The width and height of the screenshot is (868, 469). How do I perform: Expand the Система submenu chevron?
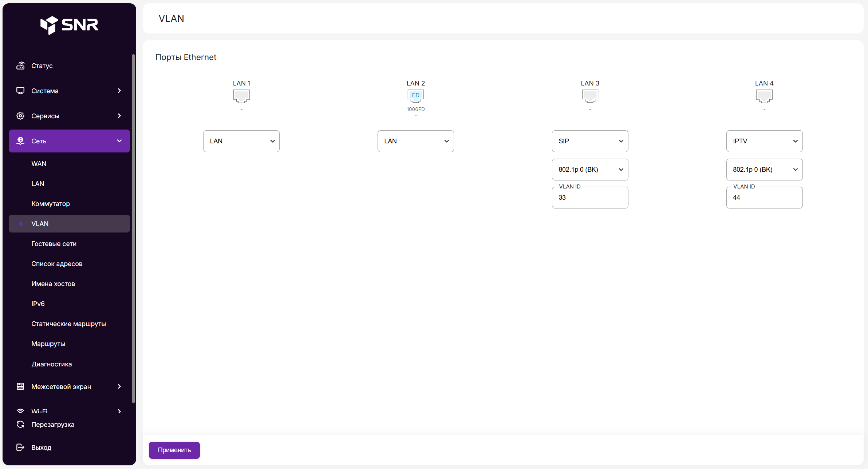(x=119, y=91)
